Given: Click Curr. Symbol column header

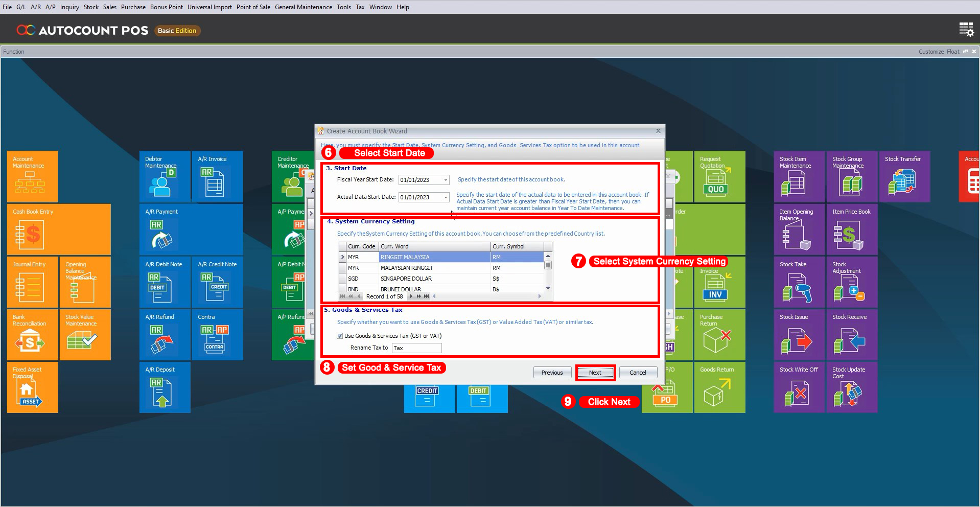Looking at the screenshot, I should pyautogui.click(x=517, y=246).
